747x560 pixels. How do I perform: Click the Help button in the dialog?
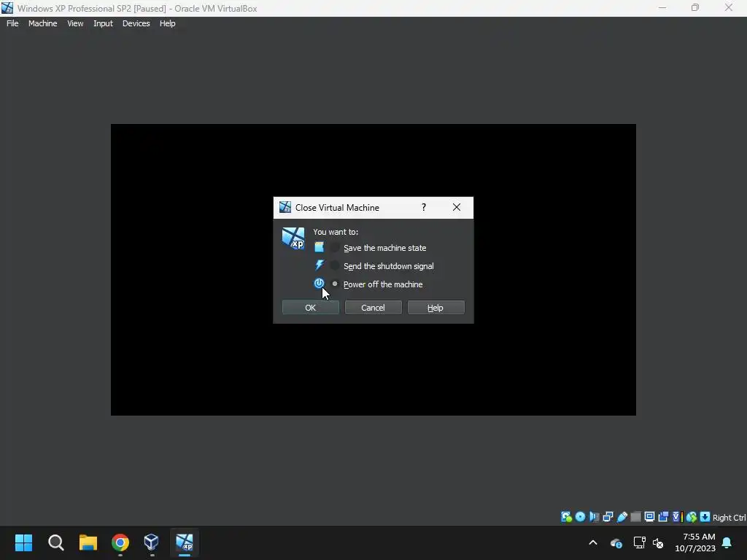436,308
